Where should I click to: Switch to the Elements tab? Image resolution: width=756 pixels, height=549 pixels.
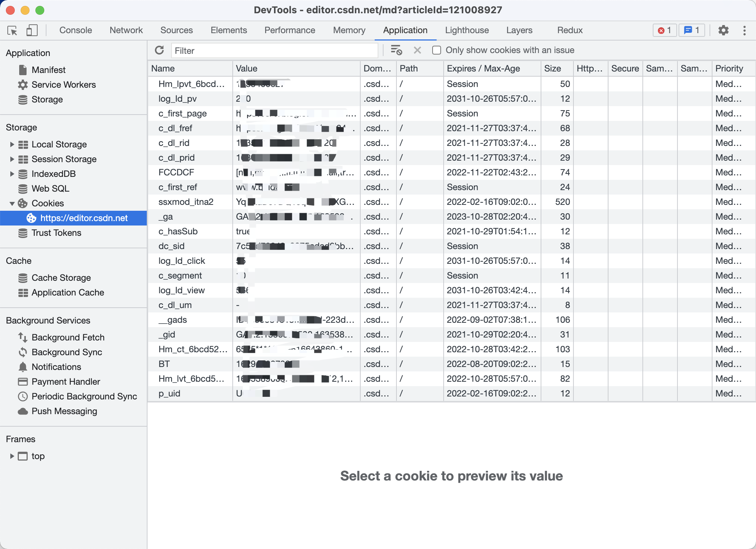(229, 30)
